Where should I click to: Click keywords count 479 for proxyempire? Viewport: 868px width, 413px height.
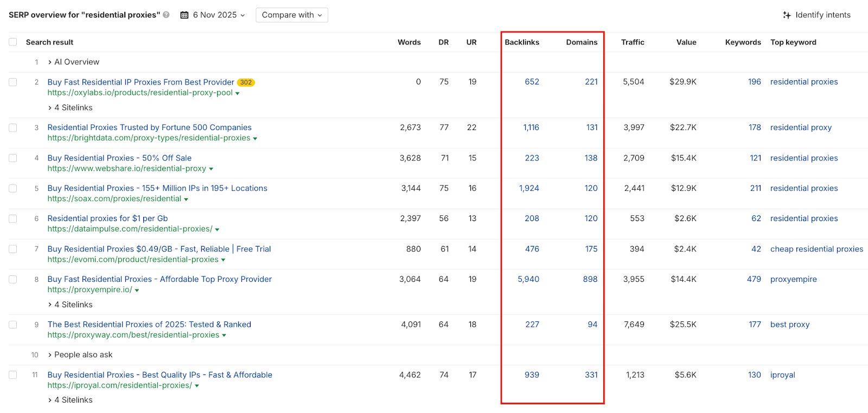coord(754,279)
